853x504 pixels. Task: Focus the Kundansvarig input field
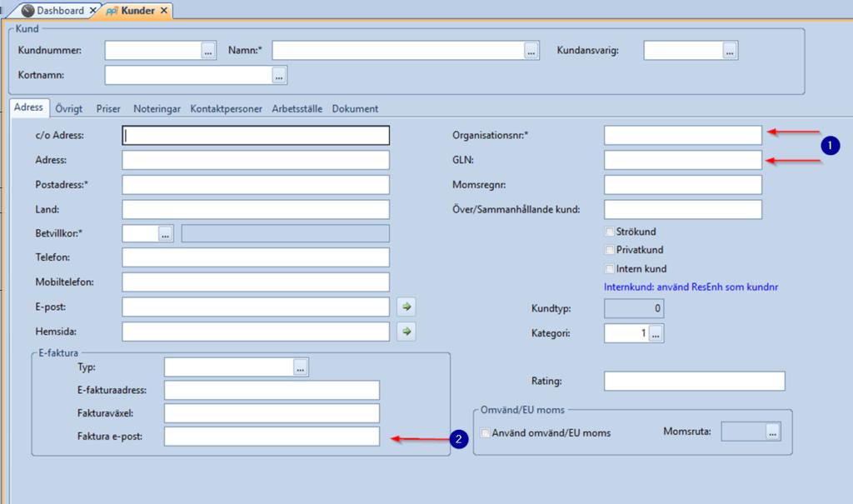(x=683, y=51)
